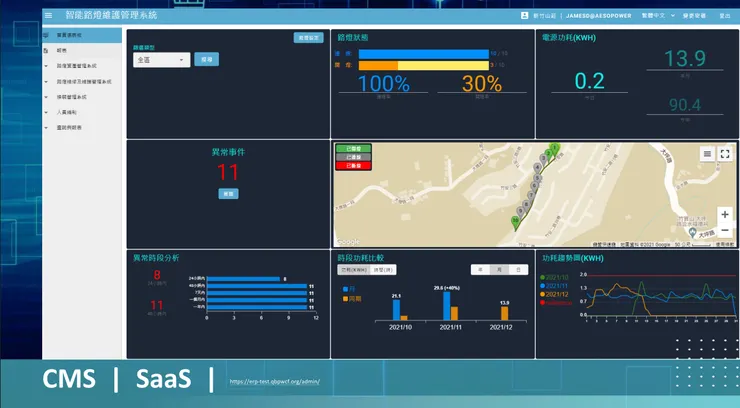Open the change password link in header
This screenshot has width=740, height=408.
click(694, 16)
